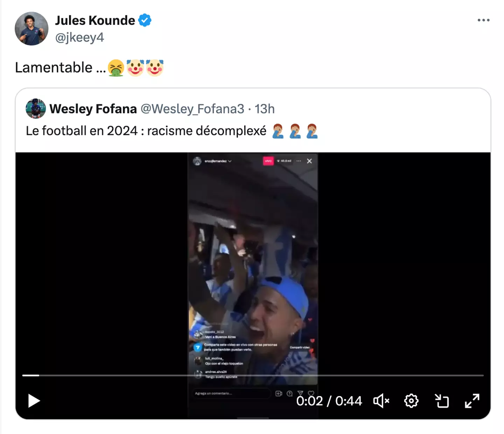
Task: Tap the heart icon in the stream
Action: tap(311, 393)
